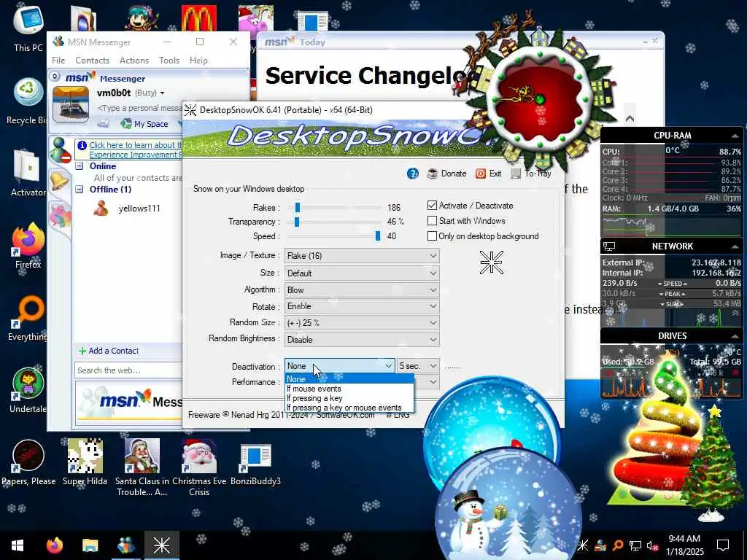The width and height of the screenshot is (747, 560).
Task: Open BonziBuddy3 desktop shortcut
Action: click(x=256, y=464)
